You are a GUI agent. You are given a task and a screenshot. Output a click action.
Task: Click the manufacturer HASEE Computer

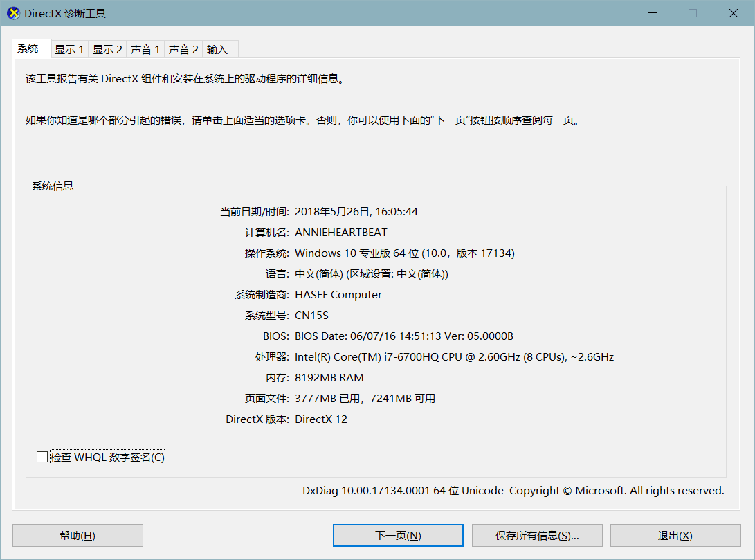338,295
